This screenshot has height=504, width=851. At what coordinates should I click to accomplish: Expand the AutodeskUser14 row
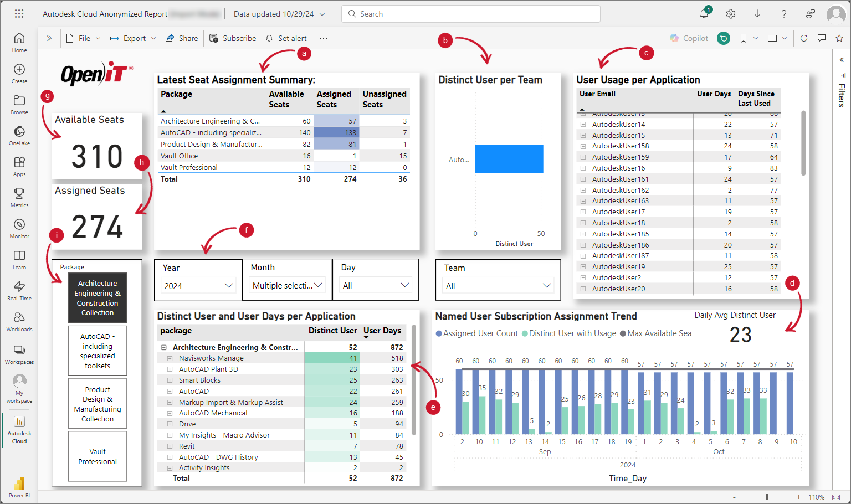click(x=583, y=125)
